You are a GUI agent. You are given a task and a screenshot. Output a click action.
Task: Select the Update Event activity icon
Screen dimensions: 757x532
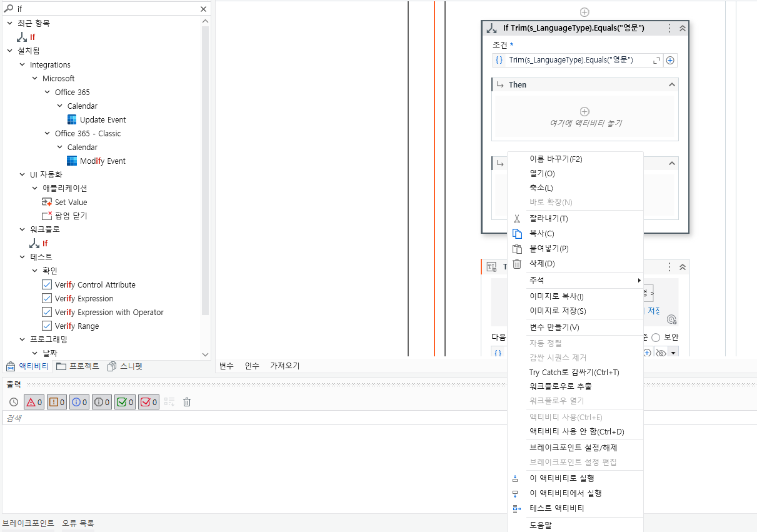(73, 119)
